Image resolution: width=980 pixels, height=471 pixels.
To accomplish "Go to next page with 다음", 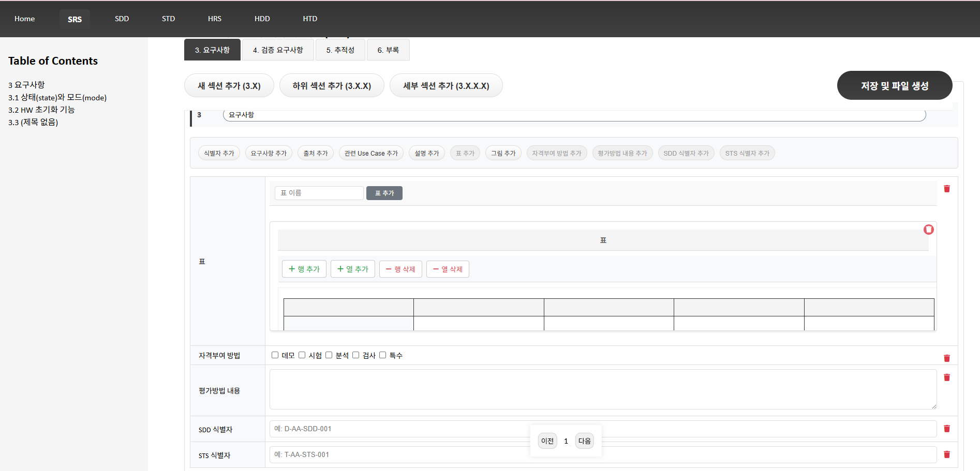I will [x=584, y=440].
